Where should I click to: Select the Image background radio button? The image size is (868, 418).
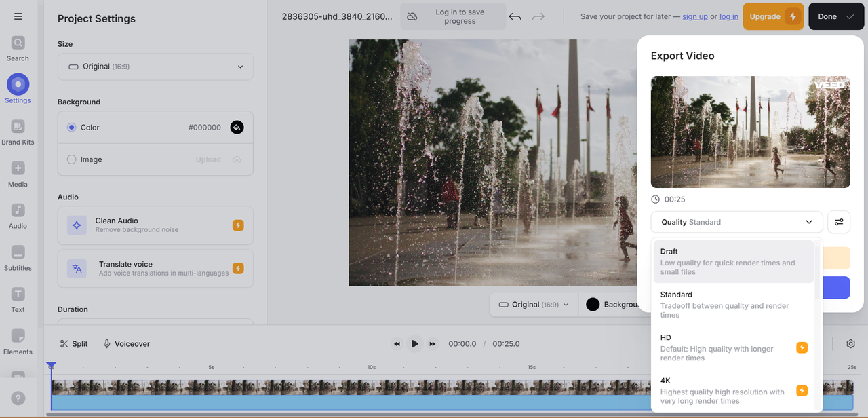click(x=72, y=159)
